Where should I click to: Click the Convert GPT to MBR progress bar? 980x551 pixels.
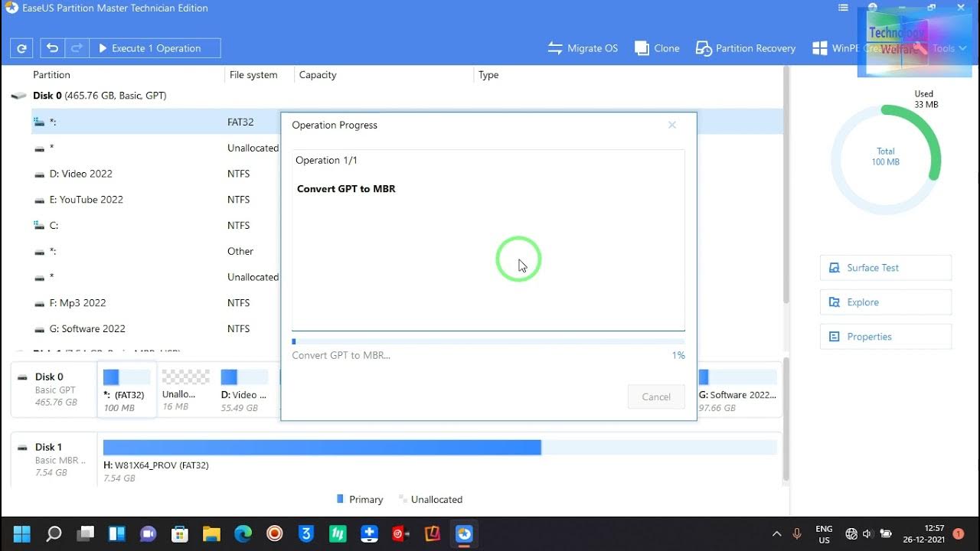pos(488,341)
